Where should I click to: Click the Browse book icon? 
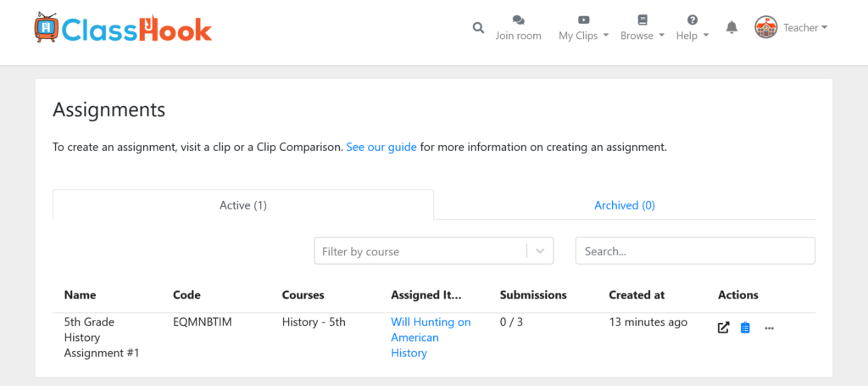pos(643,20)
